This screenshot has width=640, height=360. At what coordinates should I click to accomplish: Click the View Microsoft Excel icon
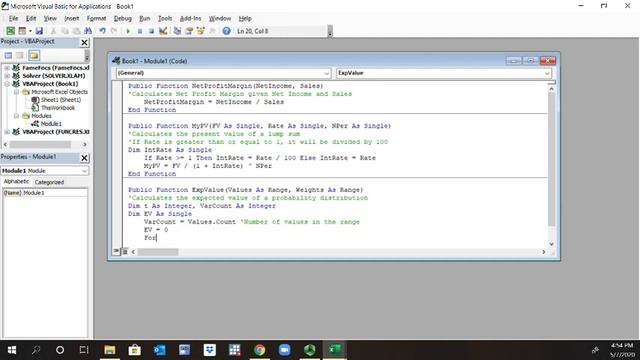pos(11,31)
